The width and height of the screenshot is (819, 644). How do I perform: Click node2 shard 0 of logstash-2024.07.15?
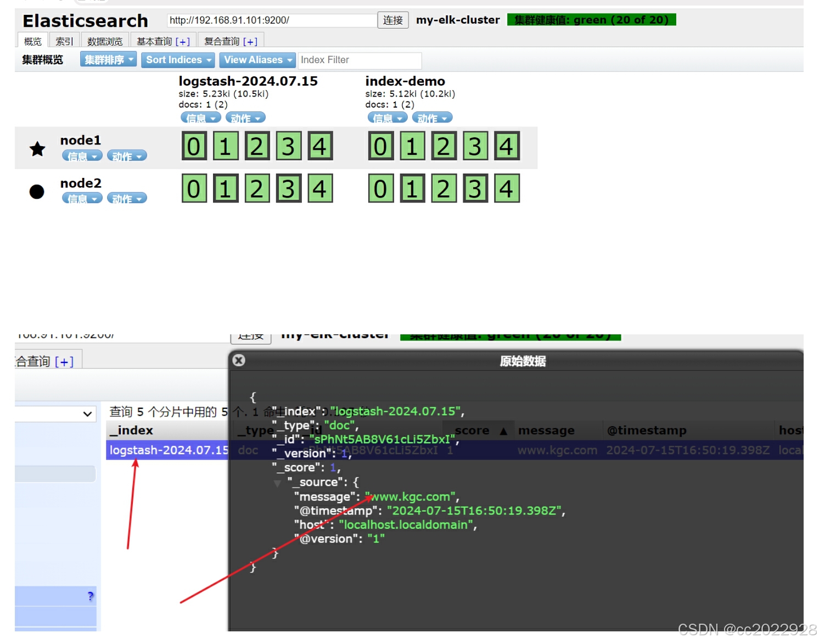pos(194,188)
